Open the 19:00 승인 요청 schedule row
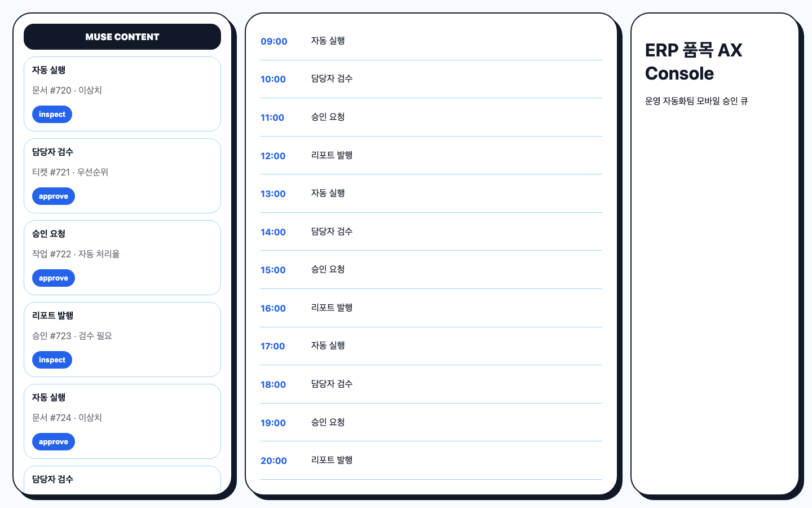 tap(431, 423)
